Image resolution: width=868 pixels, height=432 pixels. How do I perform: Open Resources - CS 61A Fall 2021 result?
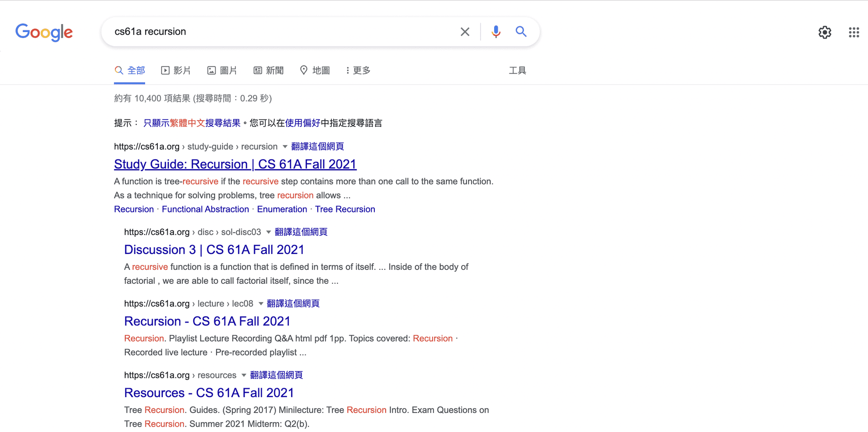point(209,393)
